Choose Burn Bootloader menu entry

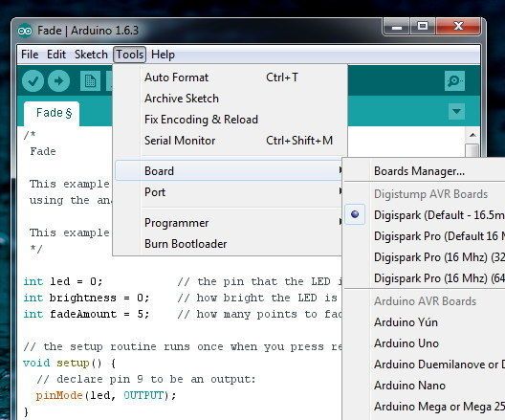229,244
